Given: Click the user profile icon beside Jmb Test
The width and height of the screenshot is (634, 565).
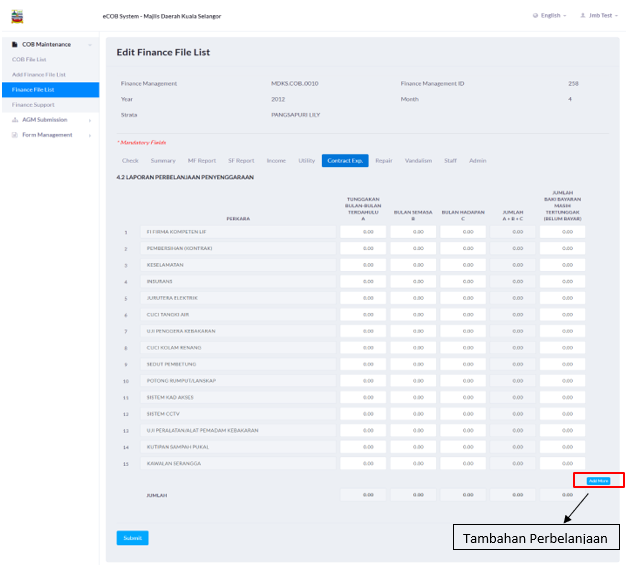Looking at the screenshot, I should tap(581, 16).
